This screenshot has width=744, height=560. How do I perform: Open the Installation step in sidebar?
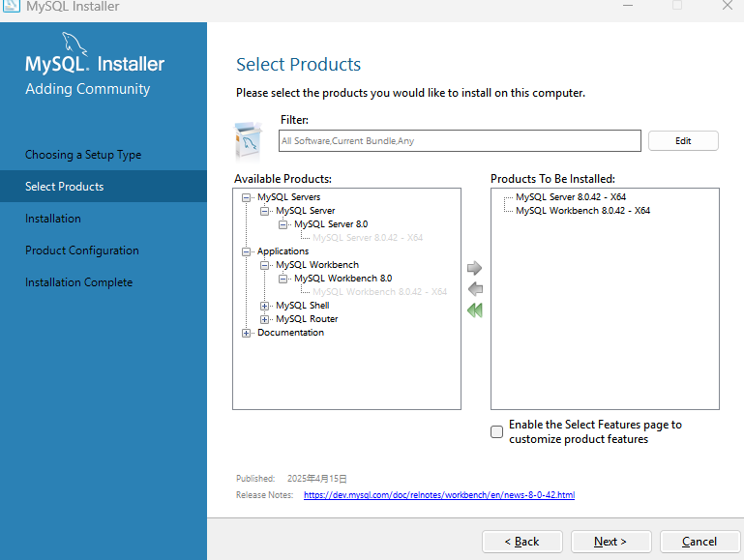[52, 219]
